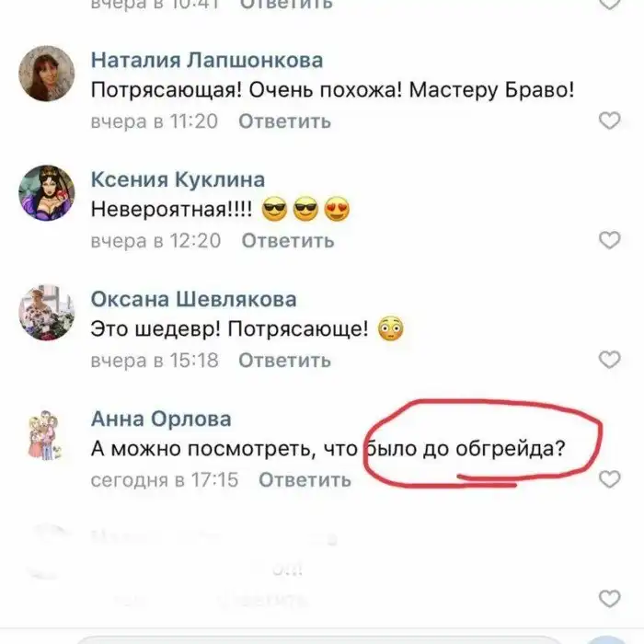
Task: Reply to the comment posted at 12:20
Action: pos(288,240)
